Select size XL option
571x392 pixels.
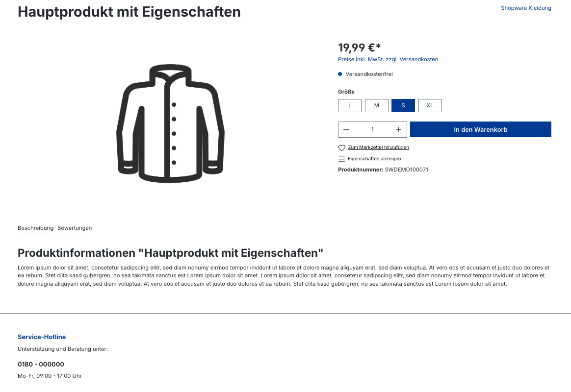[430, 105]
